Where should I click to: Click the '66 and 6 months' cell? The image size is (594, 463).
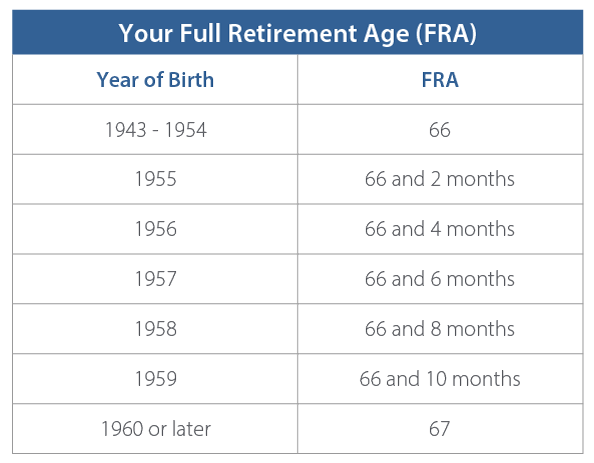[x=440, y=279]
